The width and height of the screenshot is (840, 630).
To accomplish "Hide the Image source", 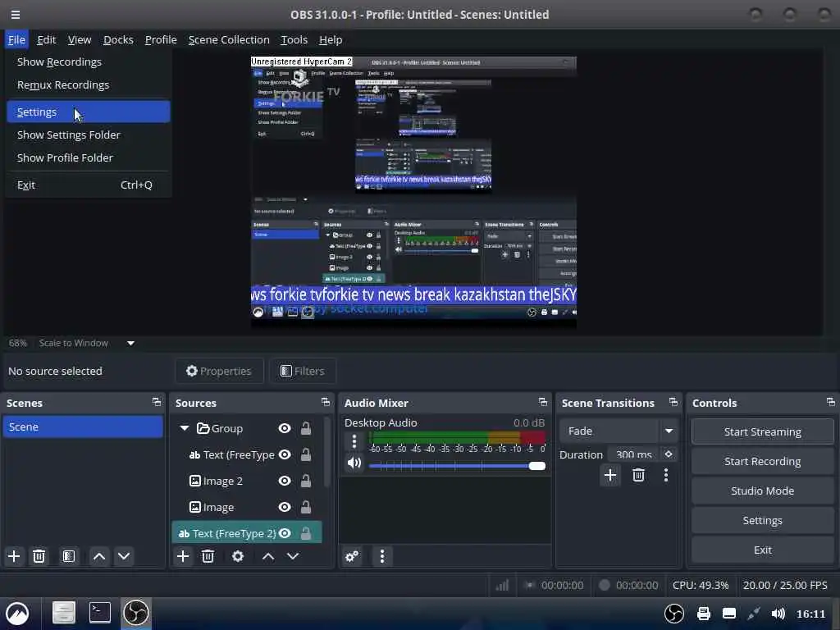I will (285, 507).
